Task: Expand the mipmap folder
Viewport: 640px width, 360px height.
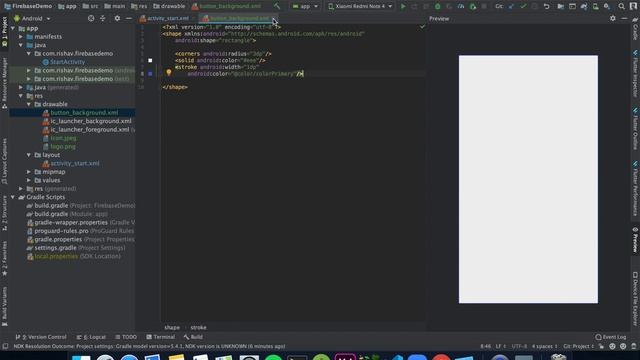Action: [x=29, y=172]
